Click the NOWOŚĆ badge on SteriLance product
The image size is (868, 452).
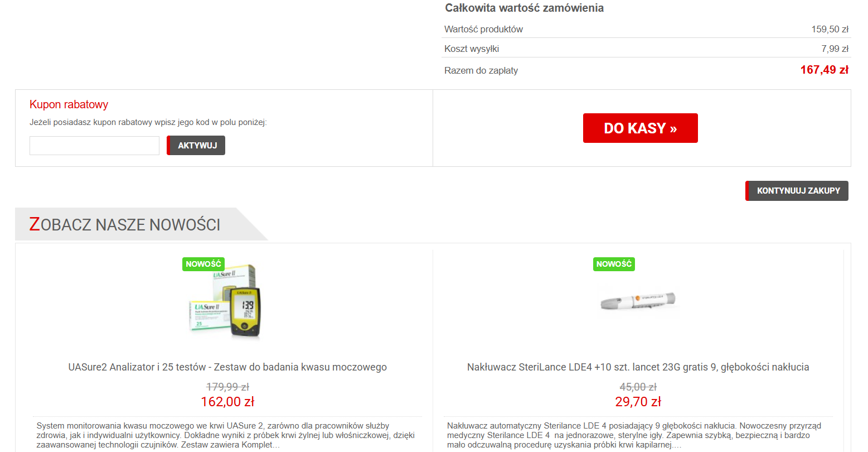pyautogui.click(x=614, y=264)
